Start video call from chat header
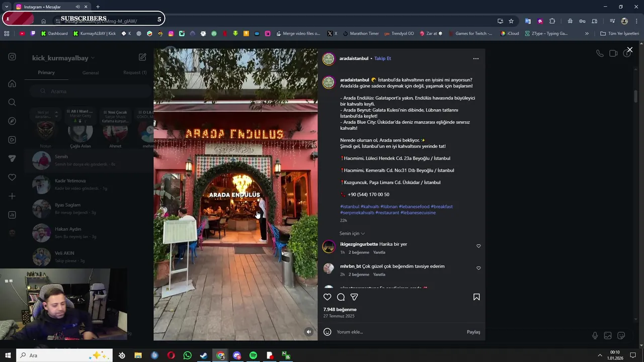The image size is (644, 362). (613, 53)
